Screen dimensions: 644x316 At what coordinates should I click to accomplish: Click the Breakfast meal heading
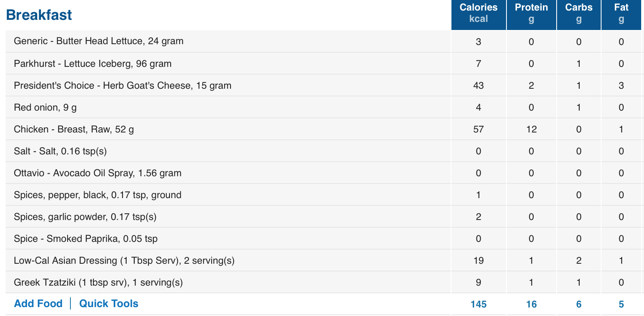point(39,15)
